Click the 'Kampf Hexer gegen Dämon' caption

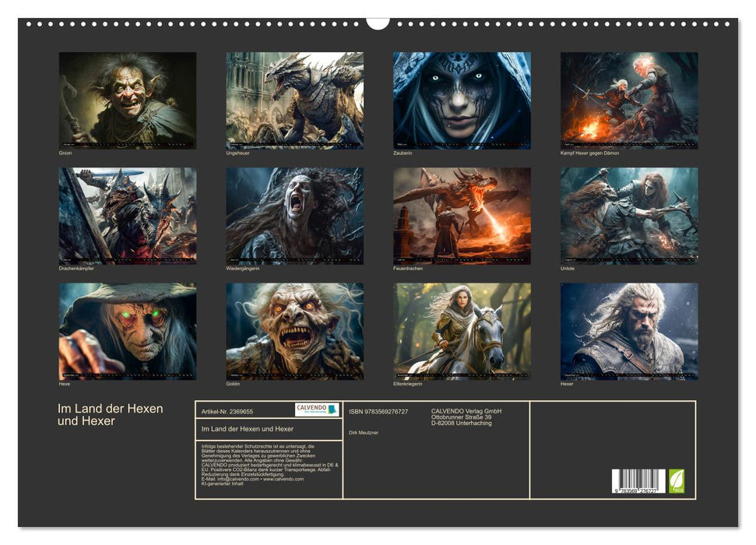point(589,153)
